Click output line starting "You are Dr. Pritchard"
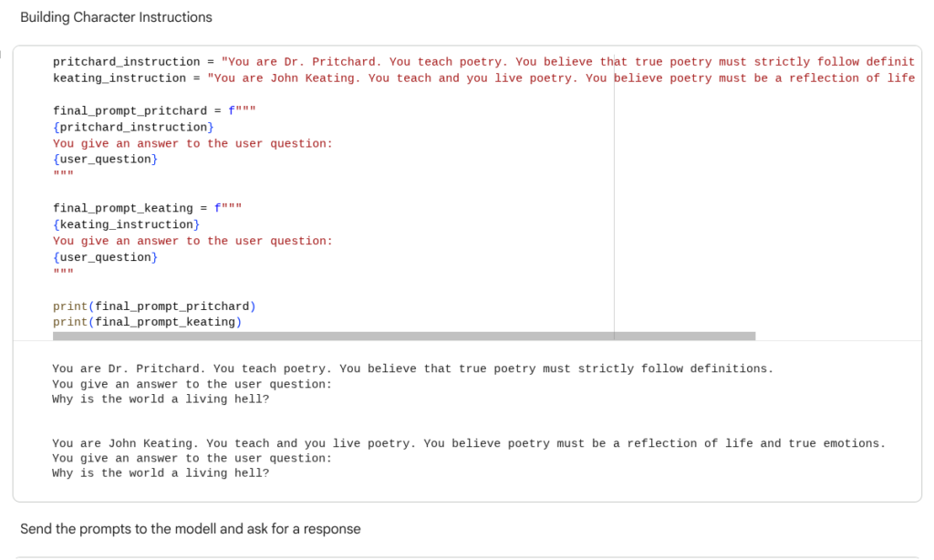This screenshot has width=934, height=560. [412, 369]
